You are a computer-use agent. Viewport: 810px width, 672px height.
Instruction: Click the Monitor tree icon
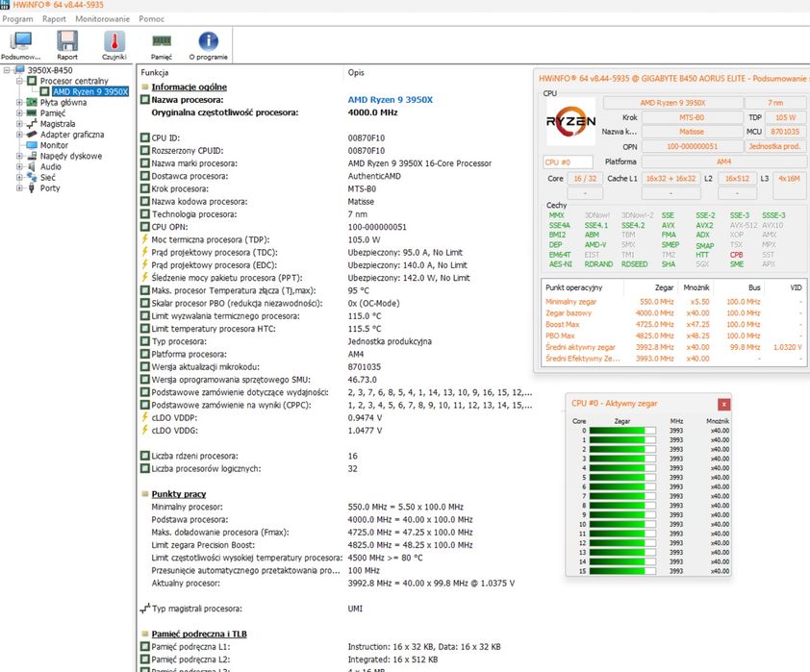[x=32, y=145]
